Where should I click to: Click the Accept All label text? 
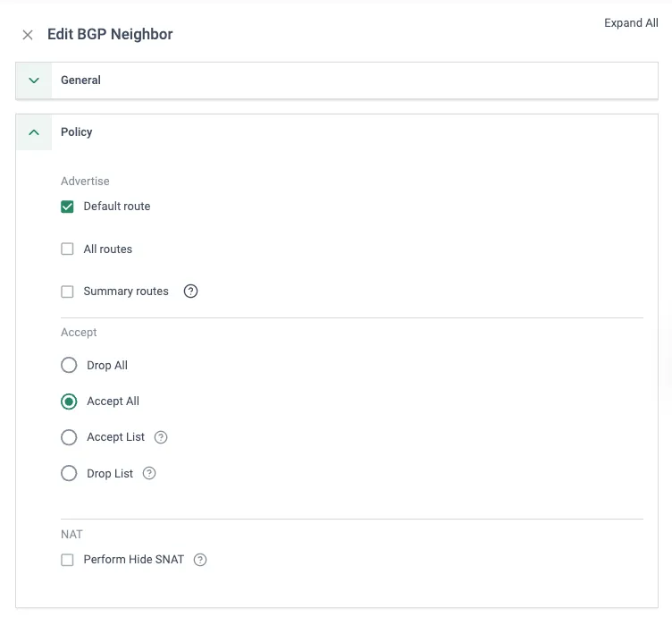pos(113,401)
